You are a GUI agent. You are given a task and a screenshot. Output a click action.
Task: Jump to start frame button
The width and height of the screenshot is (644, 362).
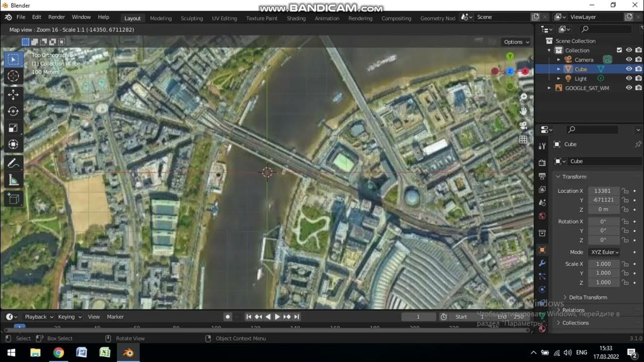248,317
